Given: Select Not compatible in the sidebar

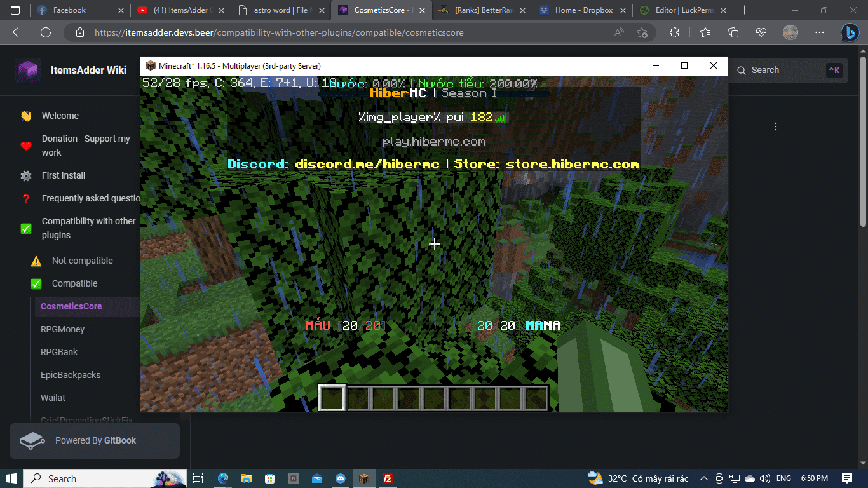Looking at the screenshot, I should click(x=83, y=261).
